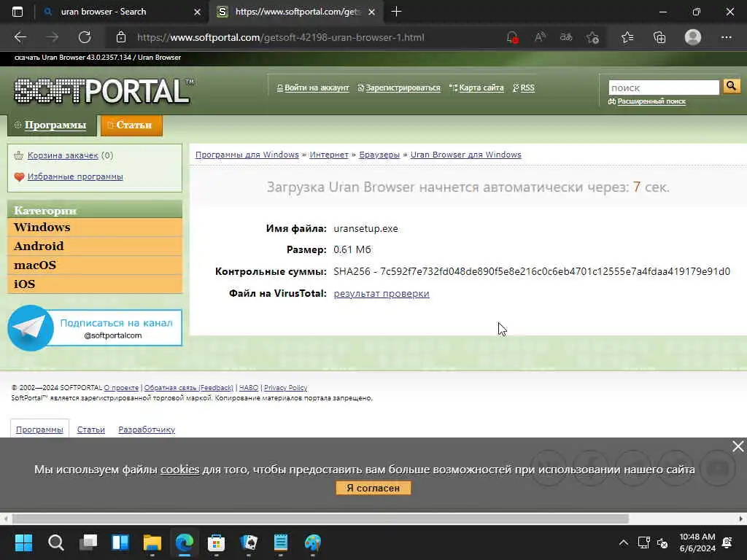Viewport: 747px width, 560px height.
Task: Open Widgets icon on taskbar
Action: [120, 542]
